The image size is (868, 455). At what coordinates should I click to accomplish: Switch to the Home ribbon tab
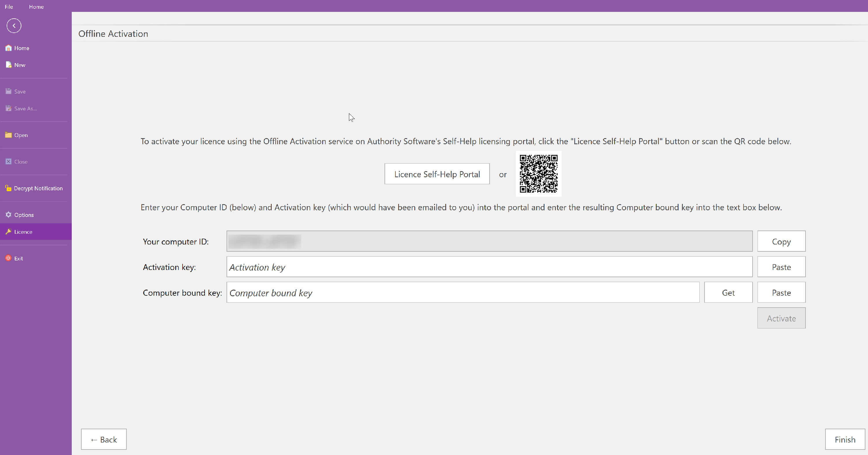pos(36,7)
